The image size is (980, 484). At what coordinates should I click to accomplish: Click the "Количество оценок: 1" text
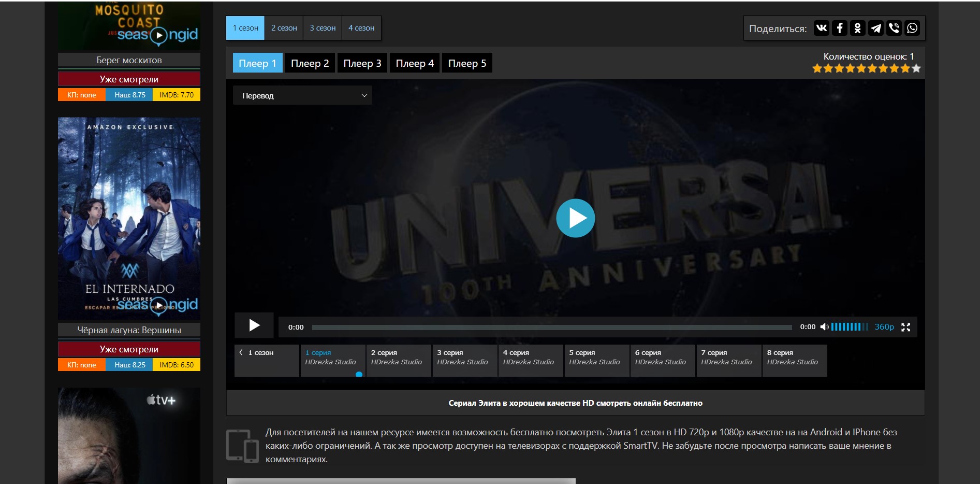click(x=869, y=56)
